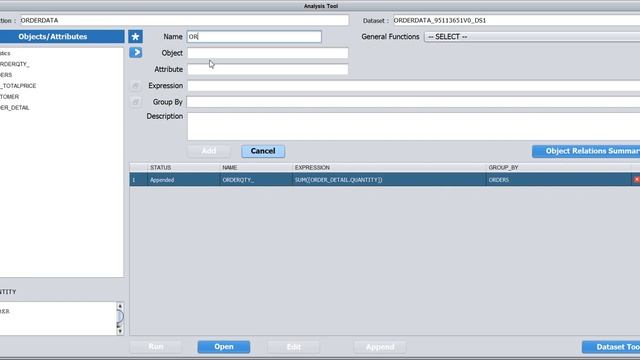Viewport: 640px width, 360px height.
Task: Open the Dataset Tool
Action: click(611, 347)
